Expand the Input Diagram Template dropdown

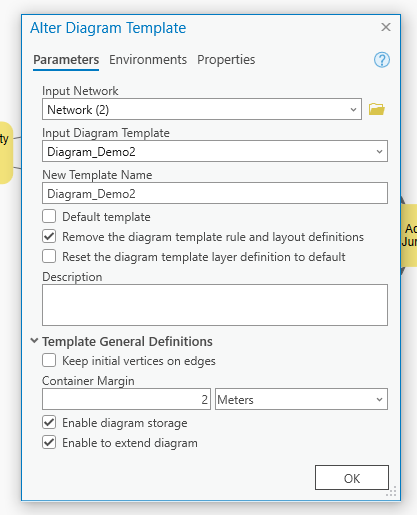coord(215,151)
